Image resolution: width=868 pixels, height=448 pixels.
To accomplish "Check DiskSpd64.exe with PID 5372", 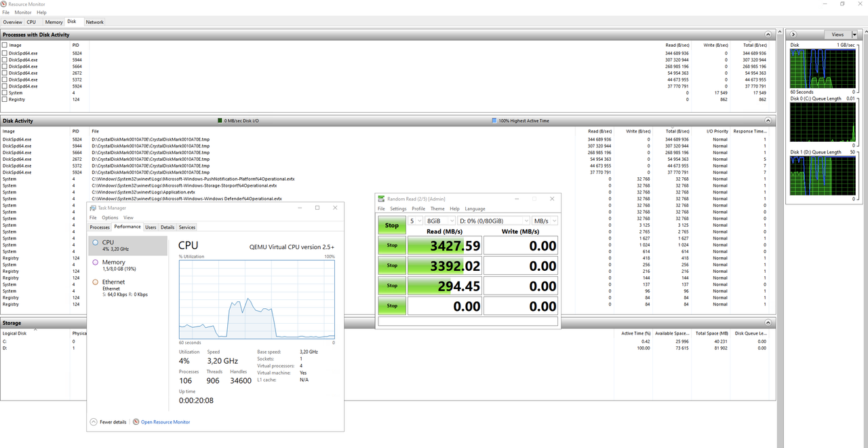I will (x=5, y=79).
